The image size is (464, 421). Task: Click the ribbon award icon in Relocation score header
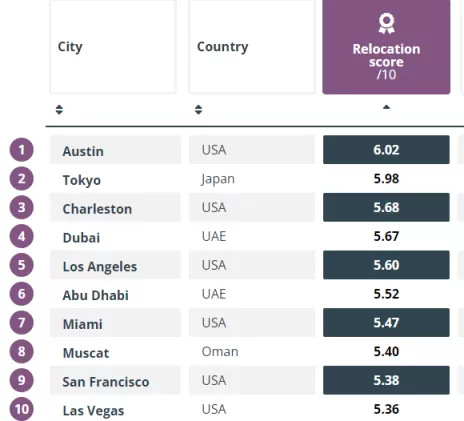click(x=386, y=23)
